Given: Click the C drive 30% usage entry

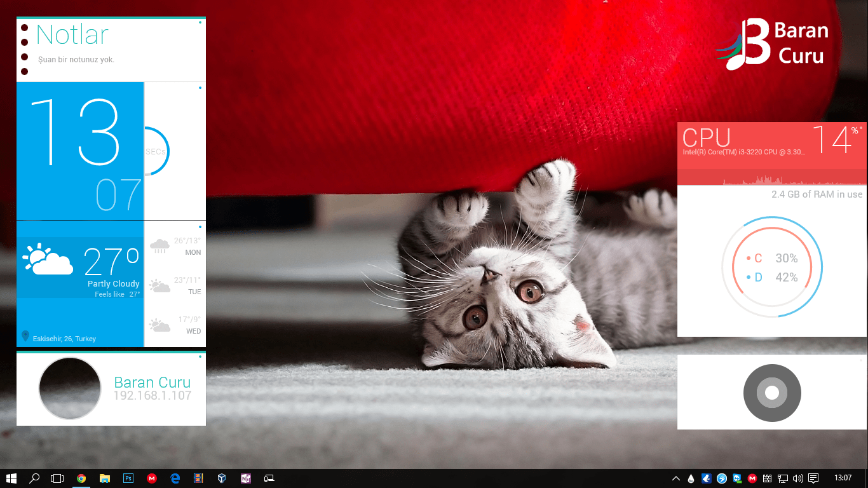Looking at the screenshot, I should [x=772, y=259].
